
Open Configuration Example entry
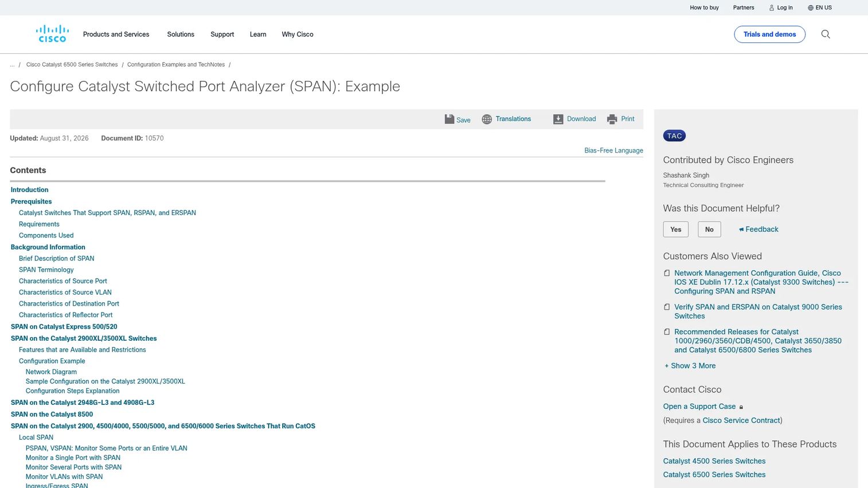pos(52,361)
